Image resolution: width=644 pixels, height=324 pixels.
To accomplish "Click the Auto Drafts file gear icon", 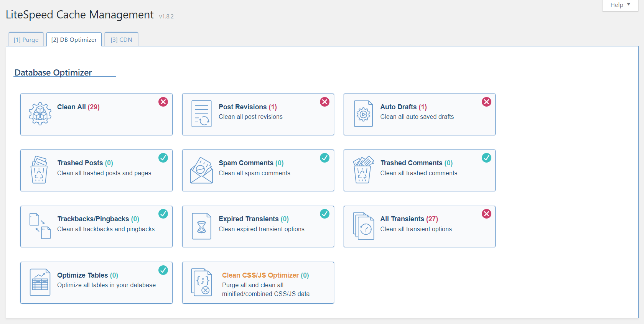I will [x=363, y=114].
